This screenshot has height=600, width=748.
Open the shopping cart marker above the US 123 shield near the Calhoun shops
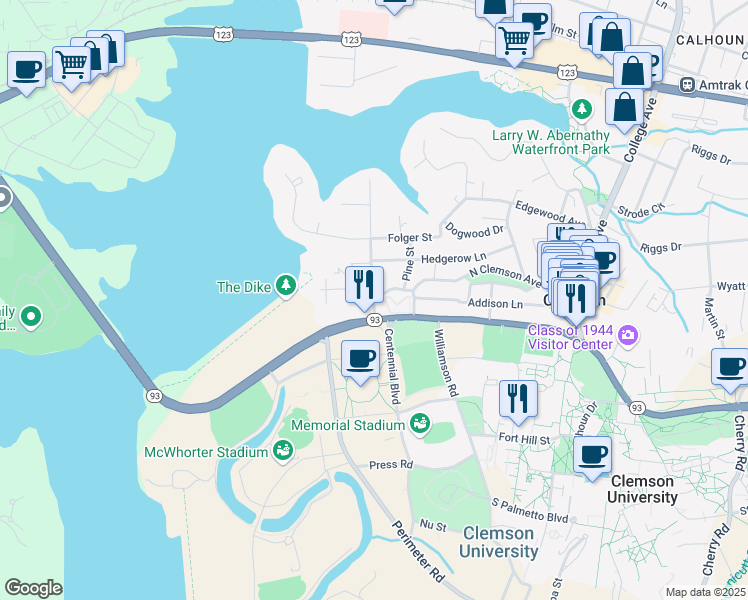pos(514,43)
